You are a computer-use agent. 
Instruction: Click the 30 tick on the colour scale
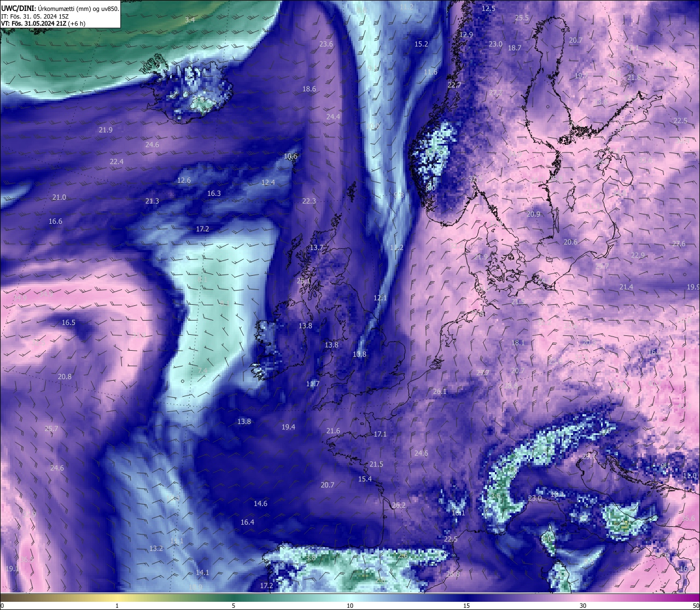pyautogui.click(x=583, y=606)
